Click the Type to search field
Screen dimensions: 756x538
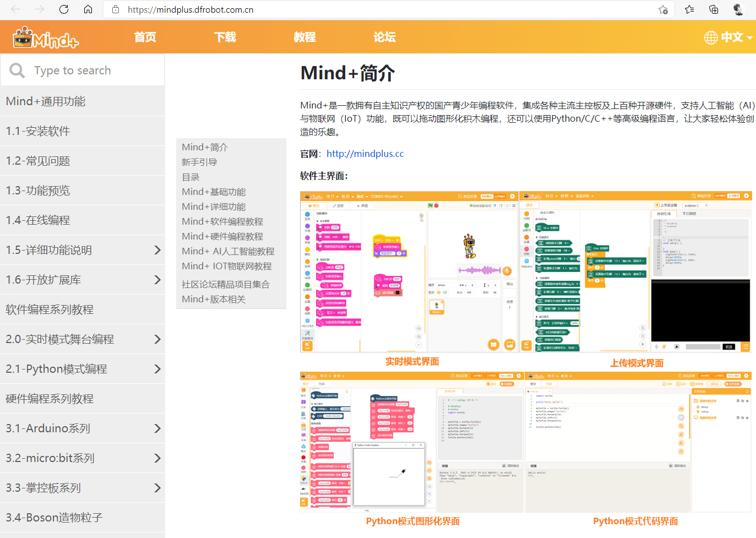tap(83, 70)
